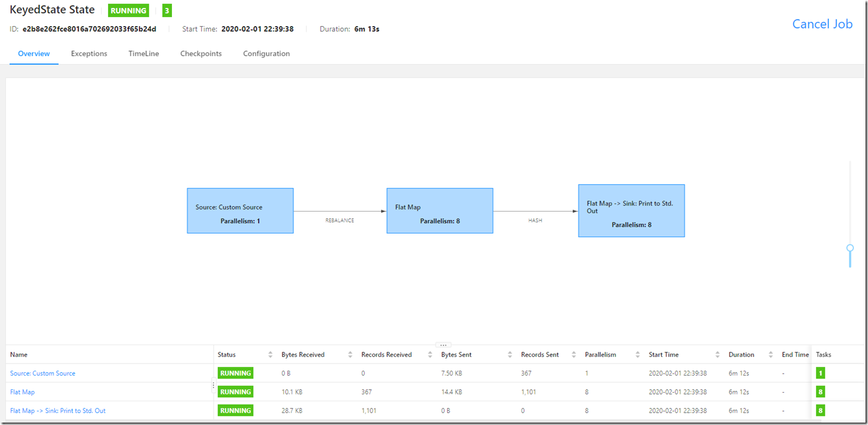
Task: Click the table panel collapse handle with dots
Action: [443, 345]
